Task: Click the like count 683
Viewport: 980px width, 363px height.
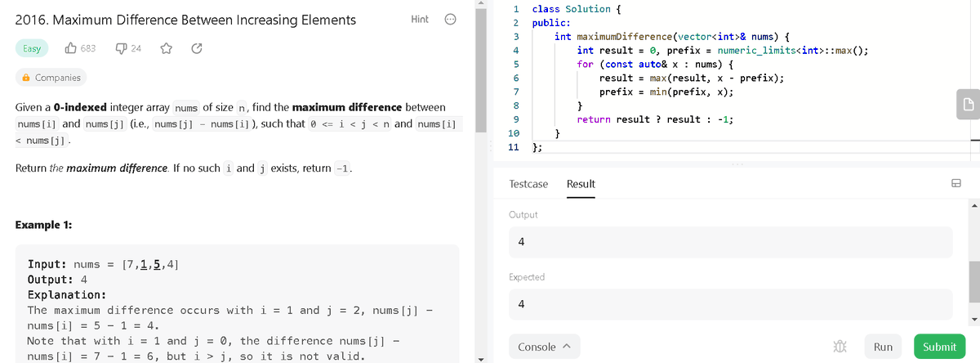Action: coord(88,49)
